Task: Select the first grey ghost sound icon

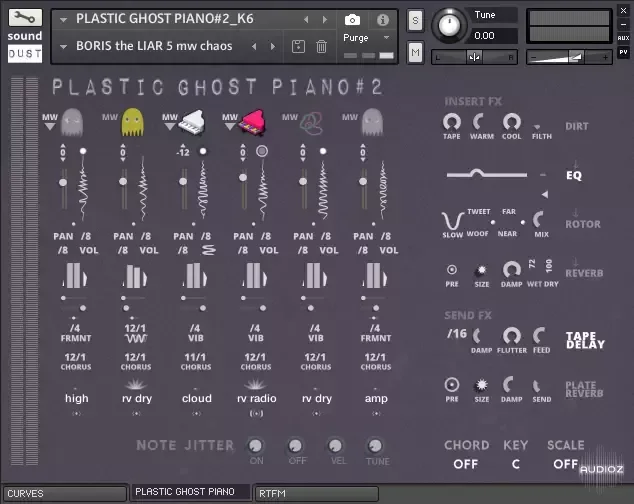Action: 72,122
